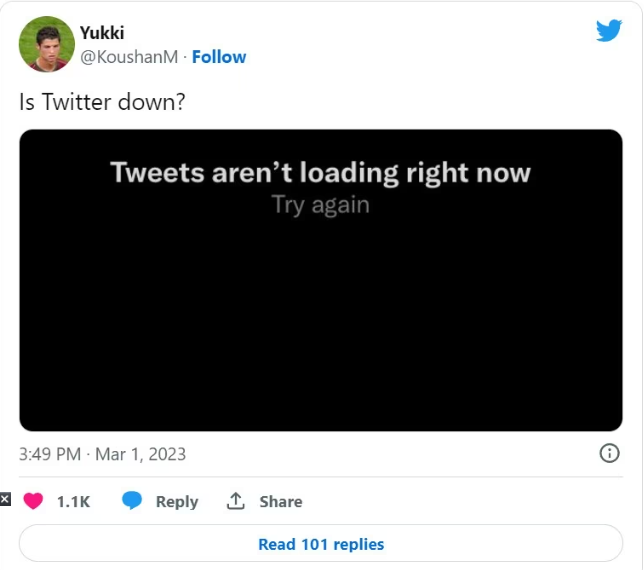Image resolution: width=644 pixels, height=570 pixels.
Task: Open the @KoushanM handle link
Action: tap(129, 57)
